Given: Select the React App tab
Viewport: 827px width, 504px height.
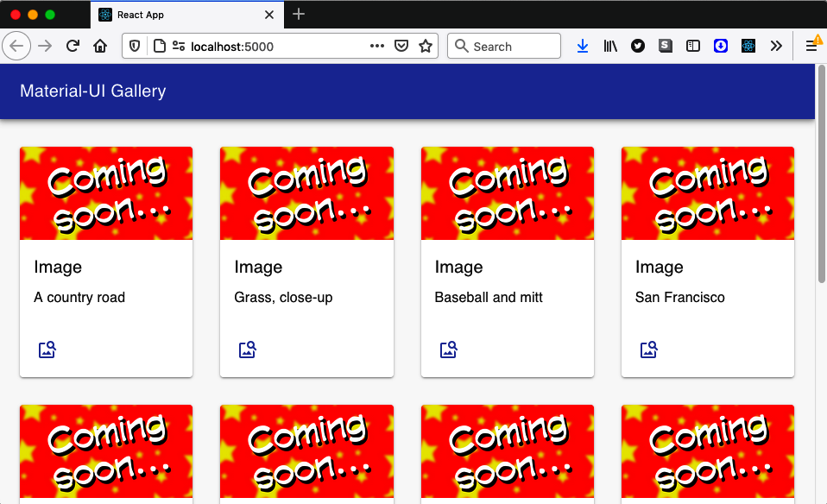Looking at the screenshot, I should coord(187,15).
